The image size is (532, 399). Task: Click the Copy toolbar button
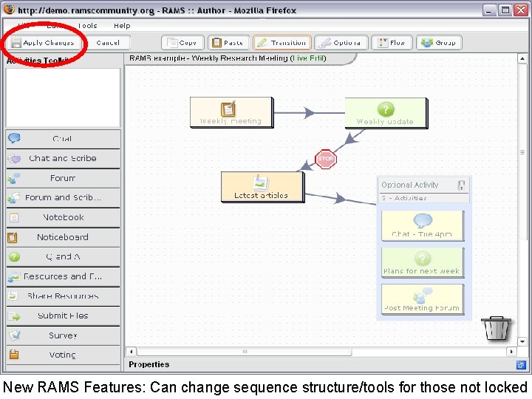183,43
